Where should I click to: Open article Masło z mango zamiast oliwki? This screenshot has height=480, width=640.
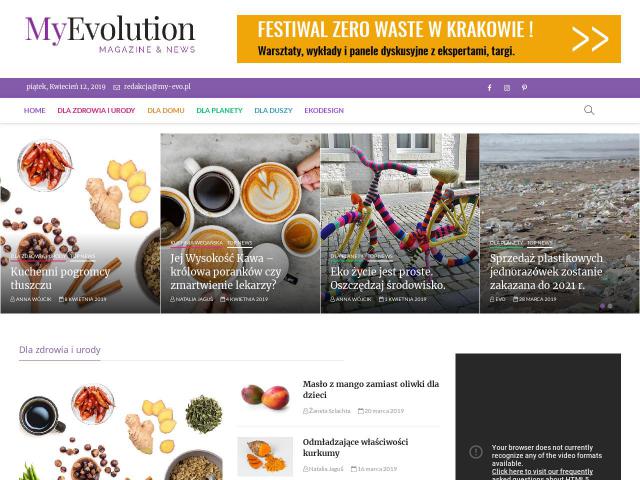(x=371, y=389)
